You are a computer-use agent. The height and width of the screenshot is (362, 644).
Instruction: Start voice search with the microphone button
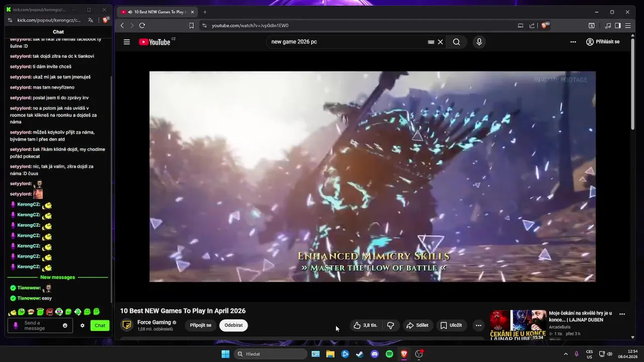pos(479,42)
